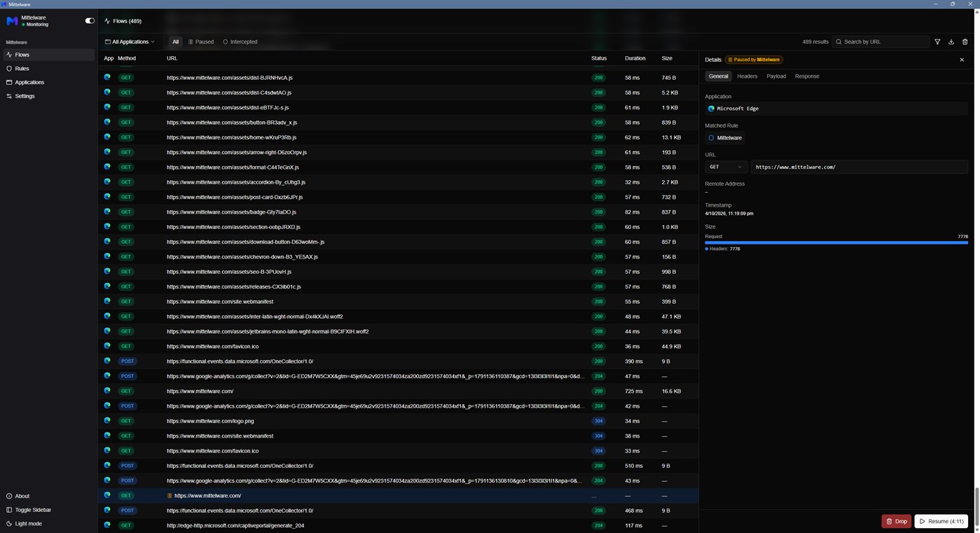Open the Applications sidebar section
The height and width of the screenshot is (533, 980).
click(x=48, y=82)
